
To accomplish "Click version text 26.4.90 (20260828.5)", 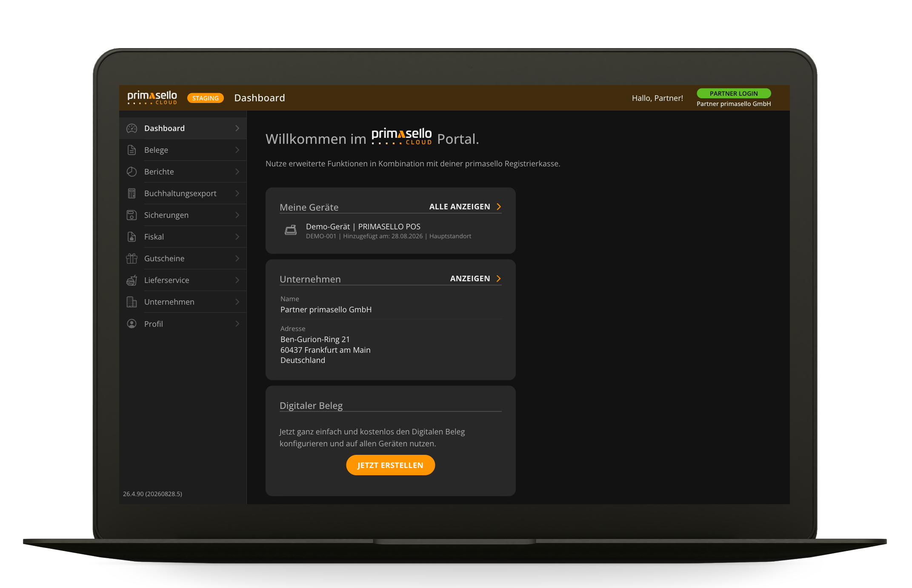I will pyautogui.click(x=152, y=494).
